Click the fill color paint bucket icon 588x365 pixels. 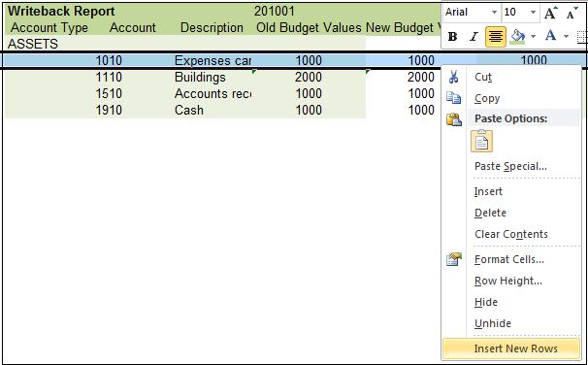click(518, 36)
